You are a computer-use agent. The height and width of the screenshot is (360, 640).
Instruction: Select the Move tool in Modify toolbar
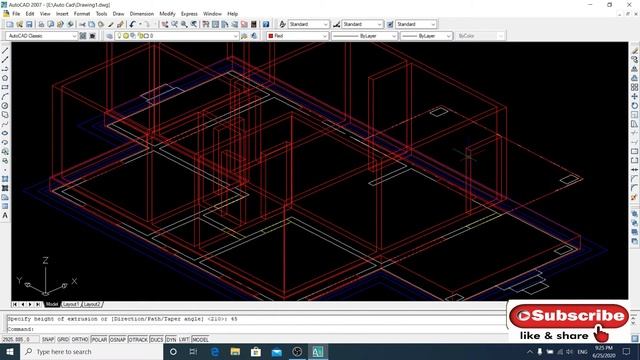(x=635, y=96)
